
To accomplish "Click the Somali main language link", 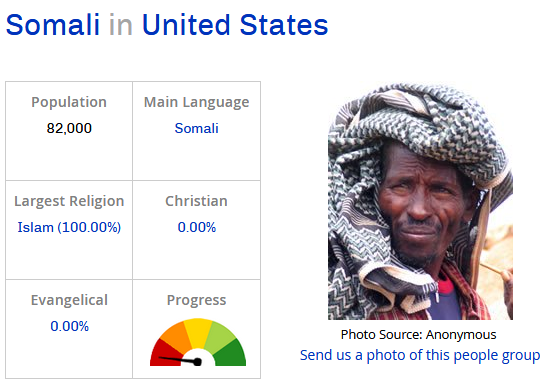I will point(196,128).
